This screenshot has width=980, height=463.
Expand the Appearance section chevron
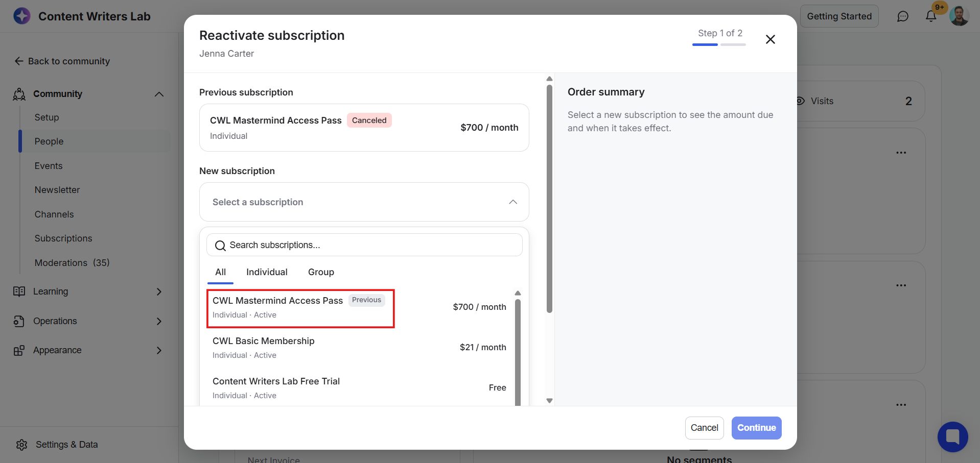pyautogui.click(x=159, y=350)
